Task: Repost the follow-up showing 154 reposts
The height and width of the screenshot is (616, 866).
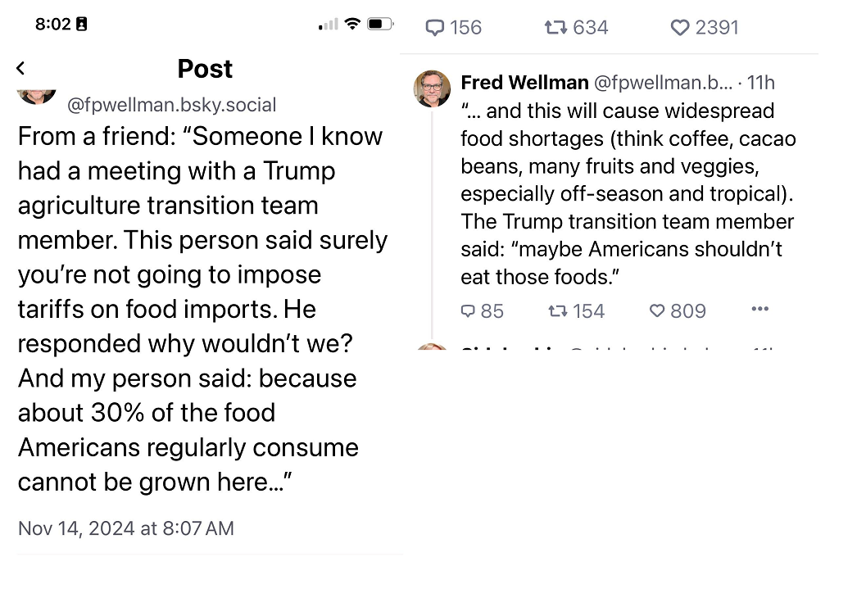Action: (x=576, y=310)
